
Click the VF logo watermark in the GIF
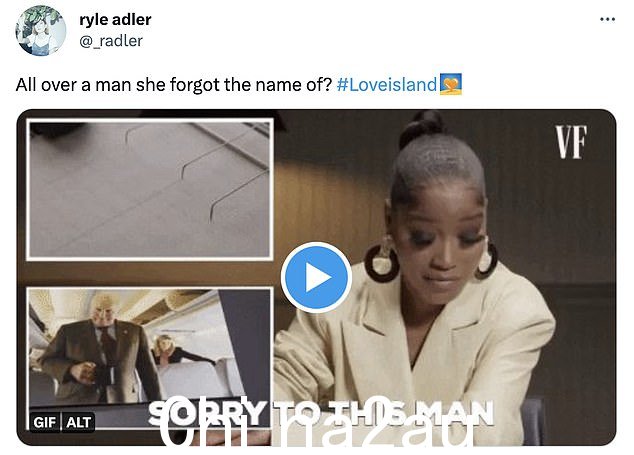571,142
